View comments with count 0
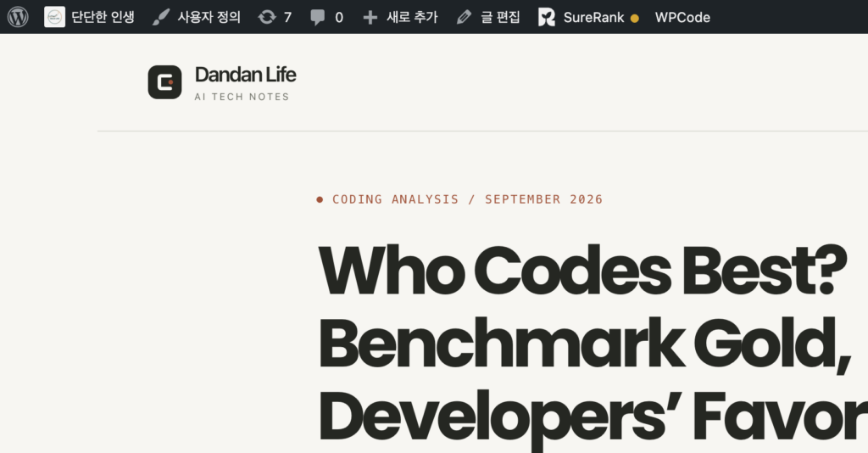 click(x=326, y=17)
